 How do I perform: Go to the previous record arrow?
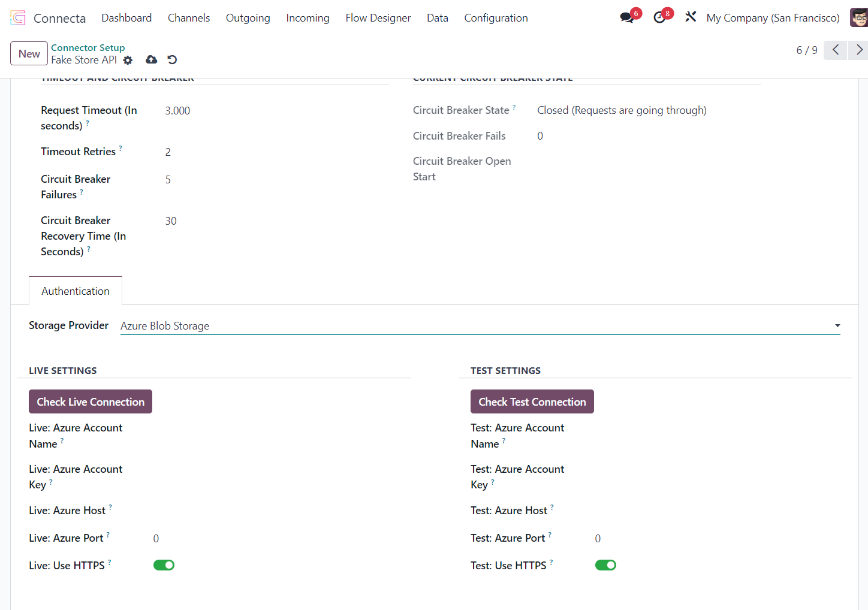coord(836,50)
